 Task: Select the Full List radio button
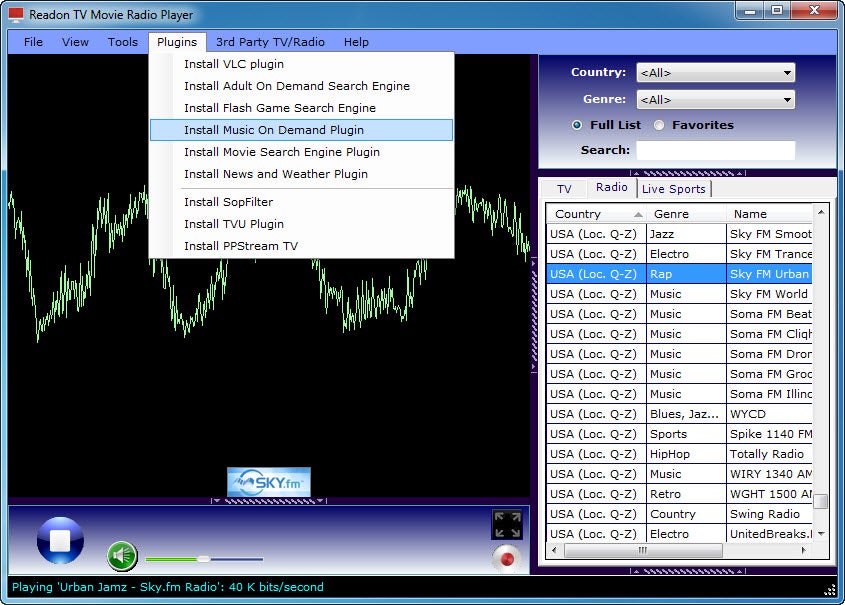(x=577, y=125)
